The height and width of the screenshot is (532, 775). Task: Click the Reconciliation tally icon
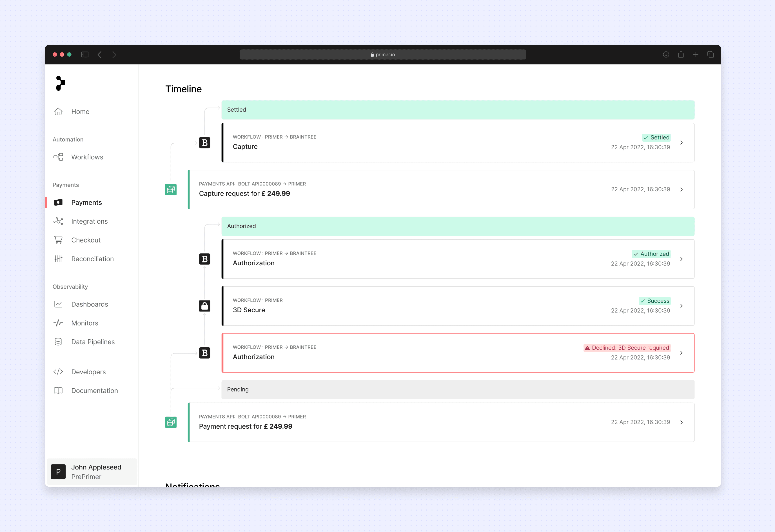58,259
